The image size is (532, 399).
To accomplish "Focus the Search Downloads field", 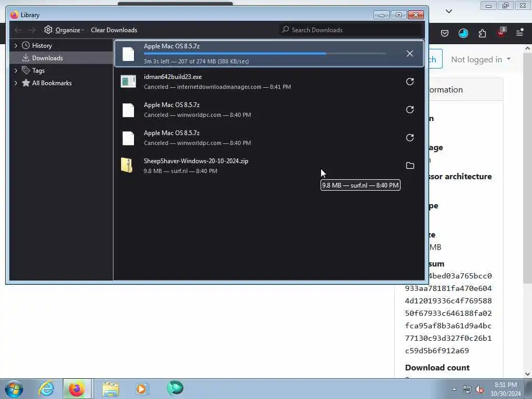I will [351, 30].
